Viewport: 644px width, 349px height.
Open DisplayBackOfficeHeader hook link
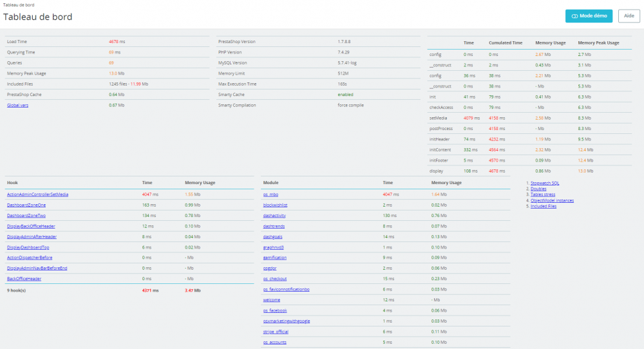[31, 226]
